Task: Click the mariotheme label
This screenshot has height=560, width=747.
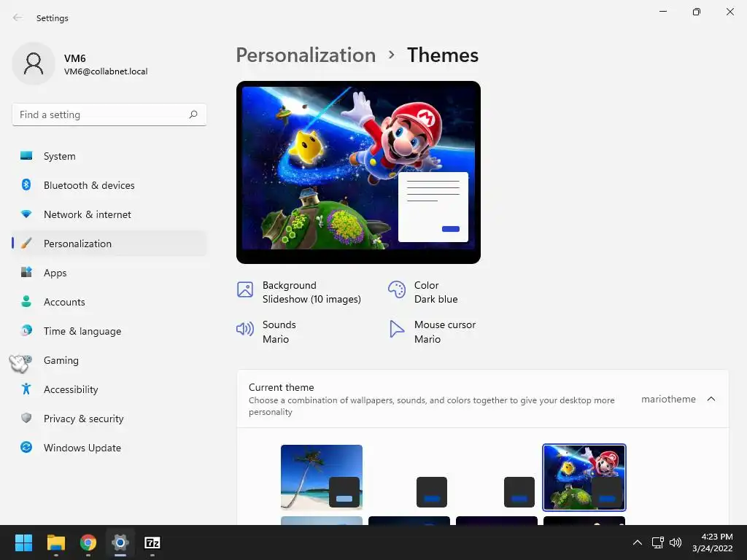Action: [x=668, y=399]
